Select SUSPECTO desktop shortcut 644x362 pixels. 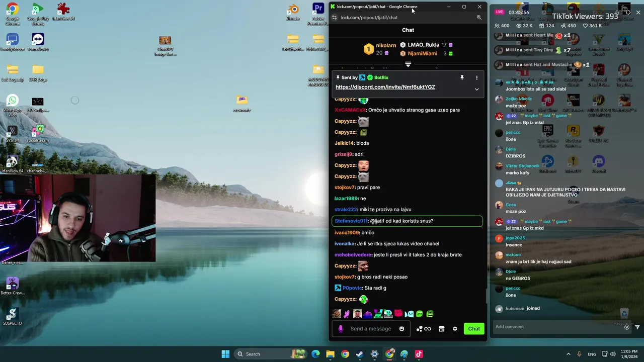[13, 317]
